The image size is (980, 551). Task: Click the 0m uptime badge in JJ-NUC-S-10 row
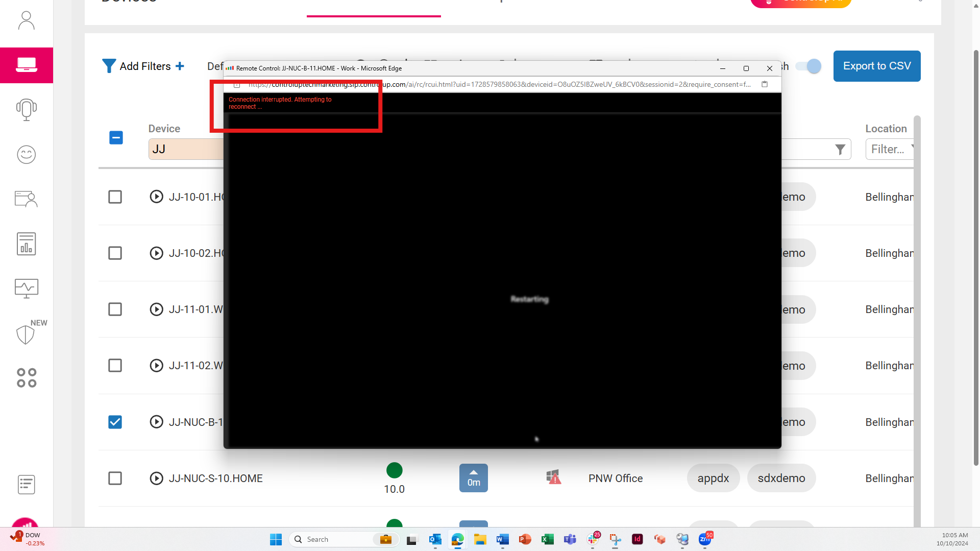(x=473, y=478)
